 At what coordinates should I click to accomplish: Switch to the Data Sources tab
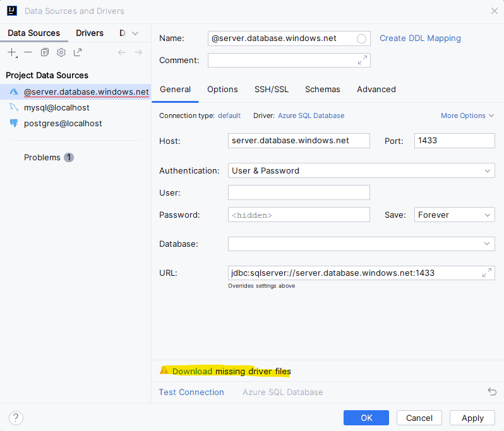(x=33, y=33)
